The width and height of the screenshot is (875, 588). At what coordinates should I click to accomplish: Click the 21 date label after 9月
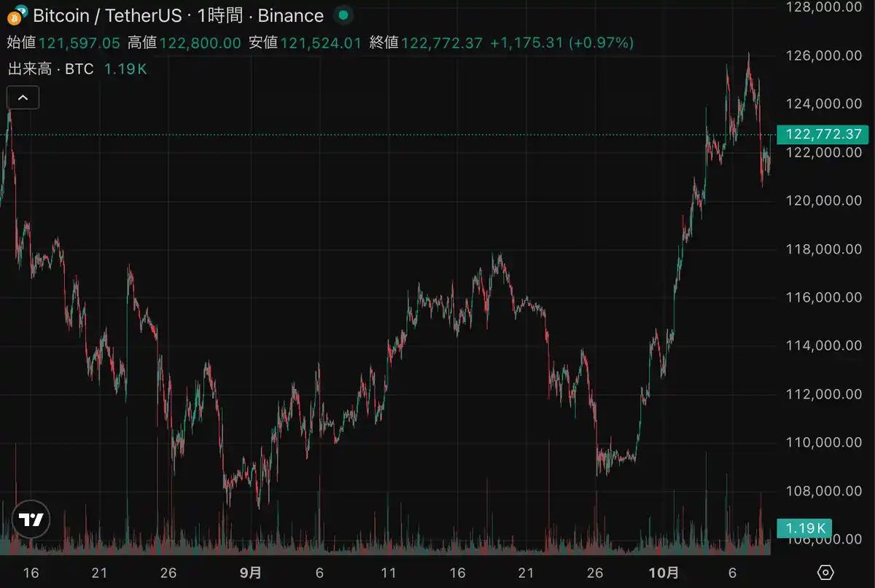[526, 573]
